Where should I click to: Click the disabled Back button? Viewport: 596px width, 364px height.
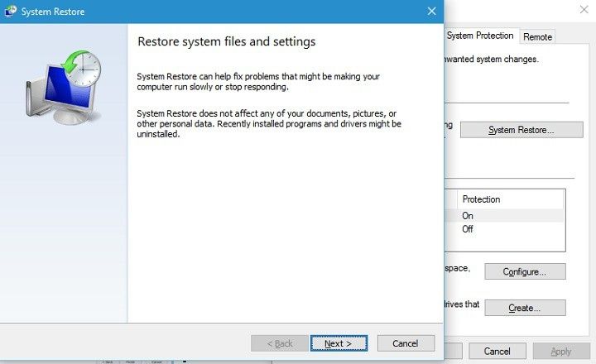(x=280, y=343)
